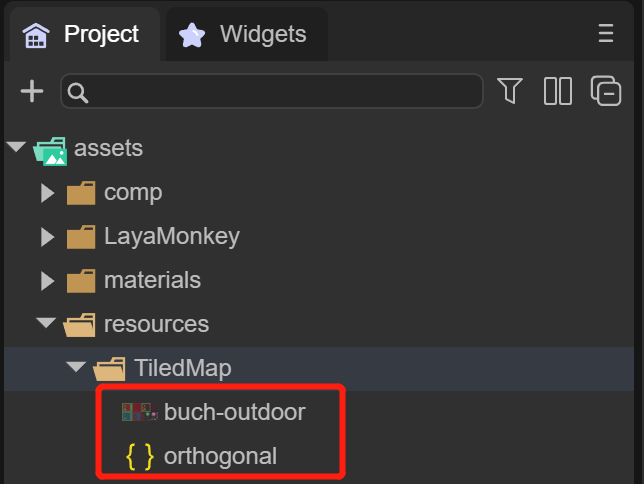Viewport: 644px width, 484px height.
Task: Toggle the two-column layout icon
Action: pyautogui.click(x=557, y=91)
